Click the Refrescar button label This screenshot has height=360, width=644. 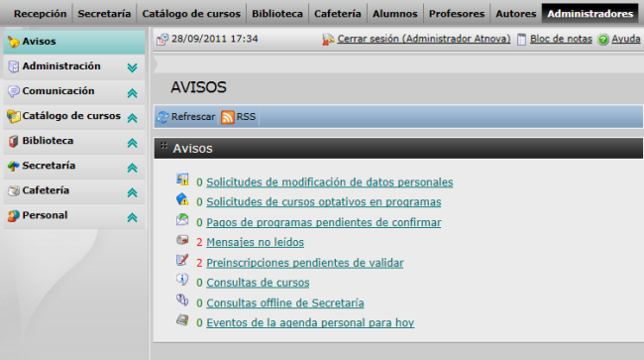pos(193,117)
